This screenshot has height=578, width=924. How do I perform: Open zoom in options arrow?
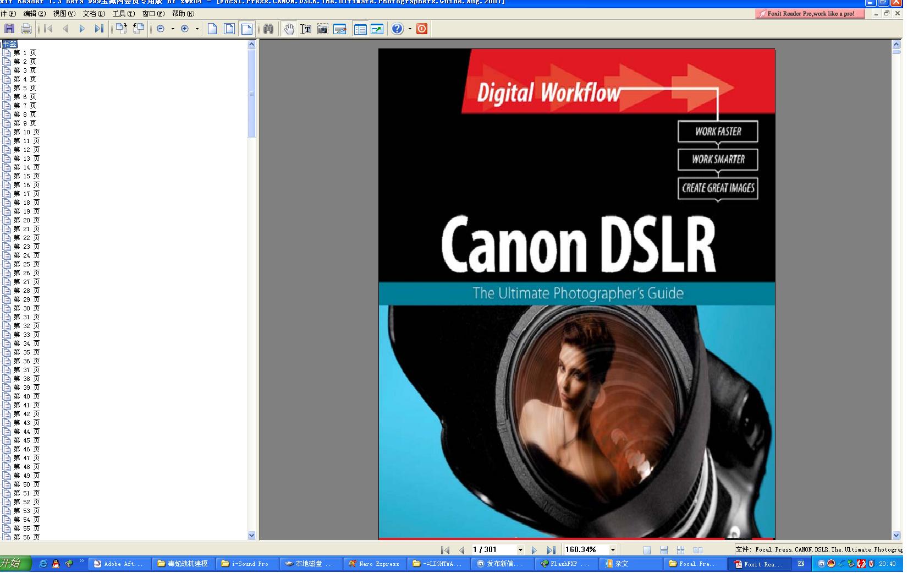click(197, 29)
